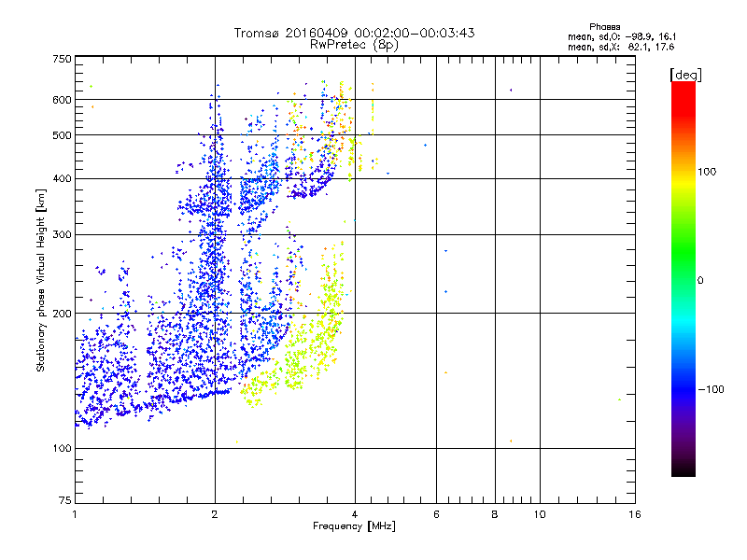Click the x-axis '10' tick label
Screen dimensions: 747x560
pos(540,514)
